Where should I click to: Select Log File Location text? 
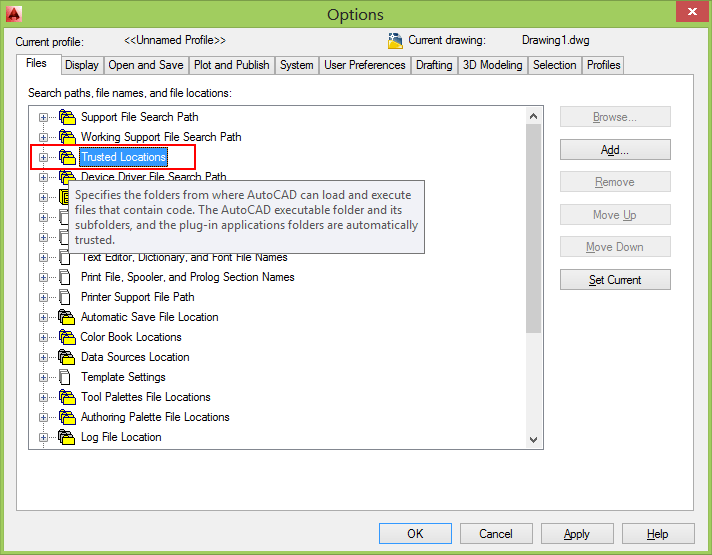coord(121,437)
